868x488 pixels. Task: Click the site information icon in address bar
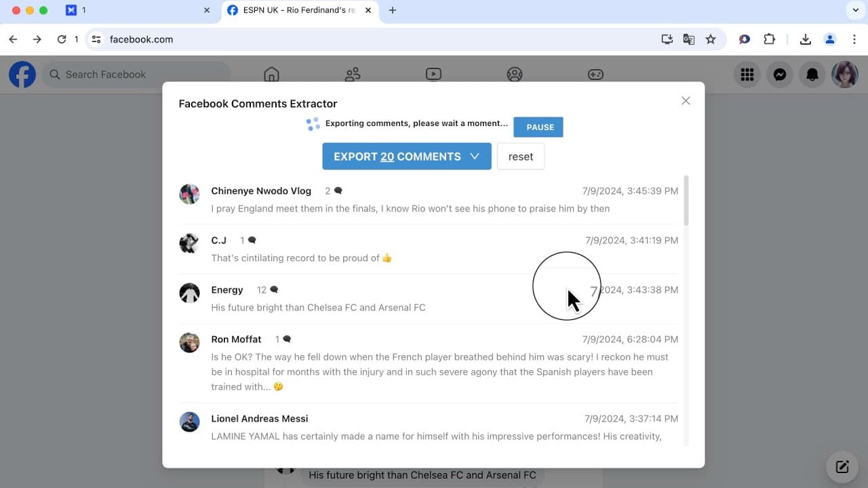[x=96, y=39]
